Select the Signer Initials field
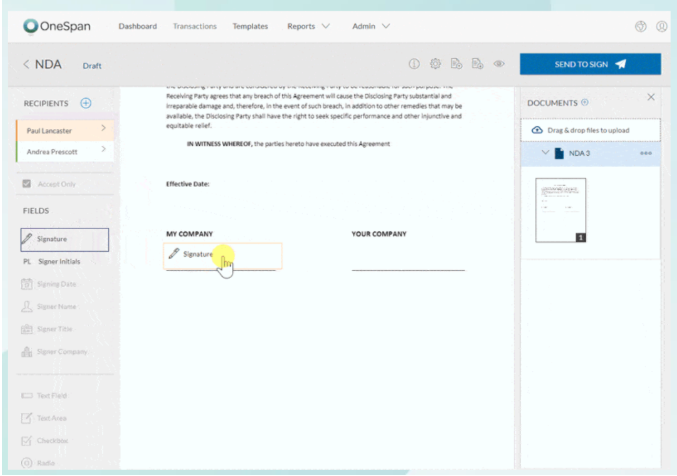The width and height of the screenshot is (677, 476). [58, 262]
